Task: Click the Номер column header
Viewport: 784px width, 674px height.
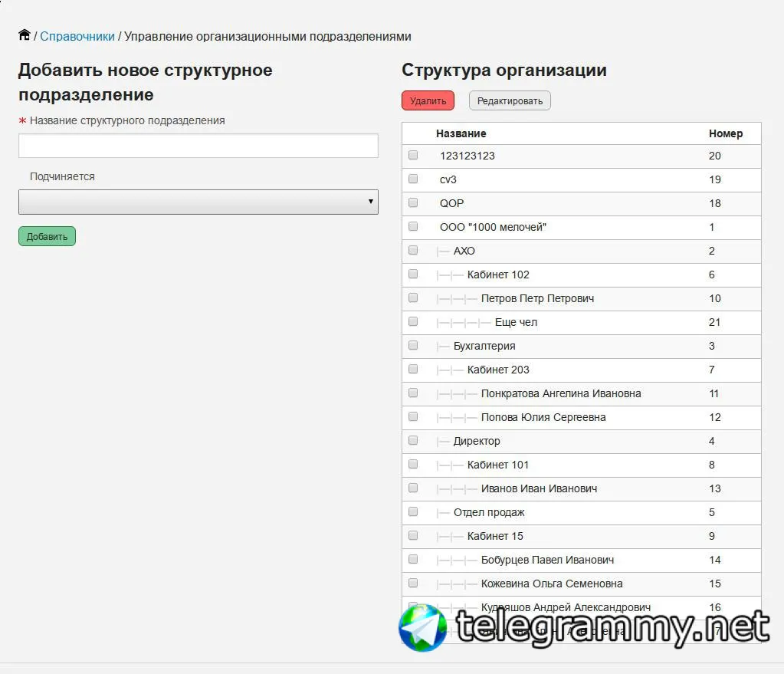Action: click(726, 133)
